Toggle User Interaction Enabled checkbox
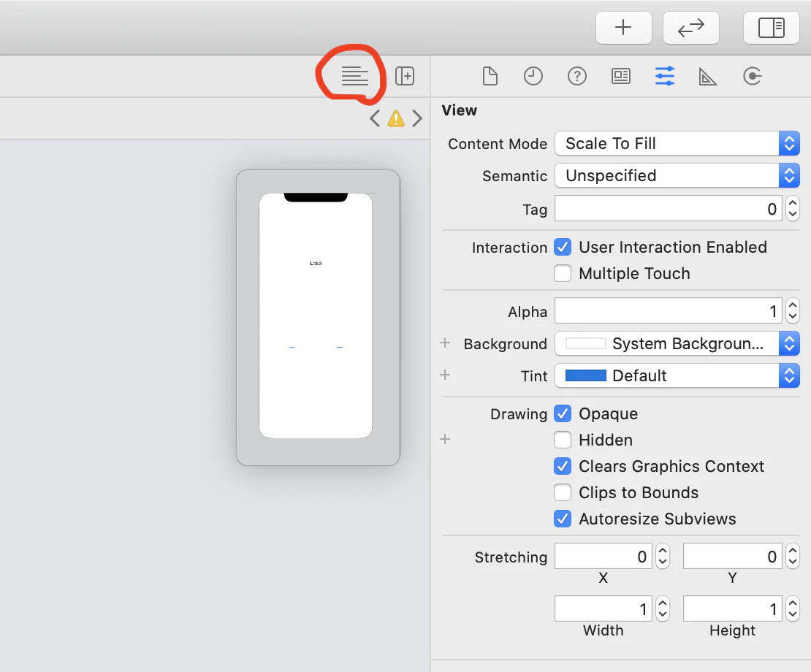Viewport: 811px width, 672px height. pos(563,247)
